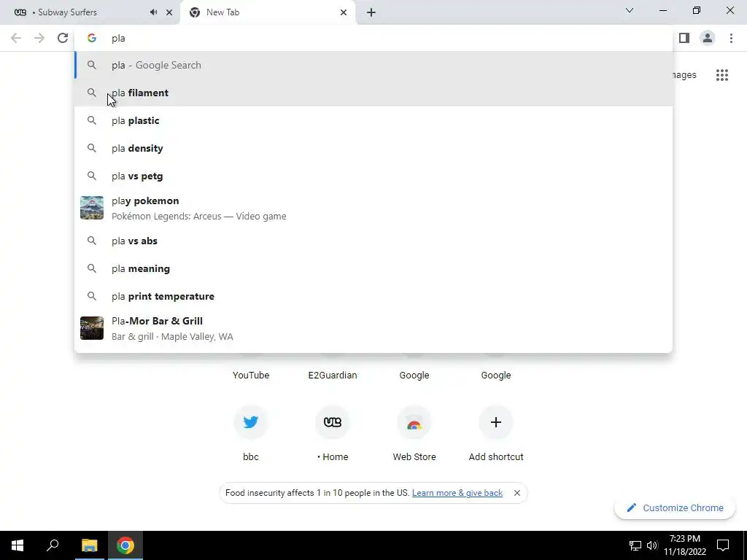Choose the 'pla meaning' suggestion
The height and width of the screenshot is (560, 747).
click(x=373, y=268)
